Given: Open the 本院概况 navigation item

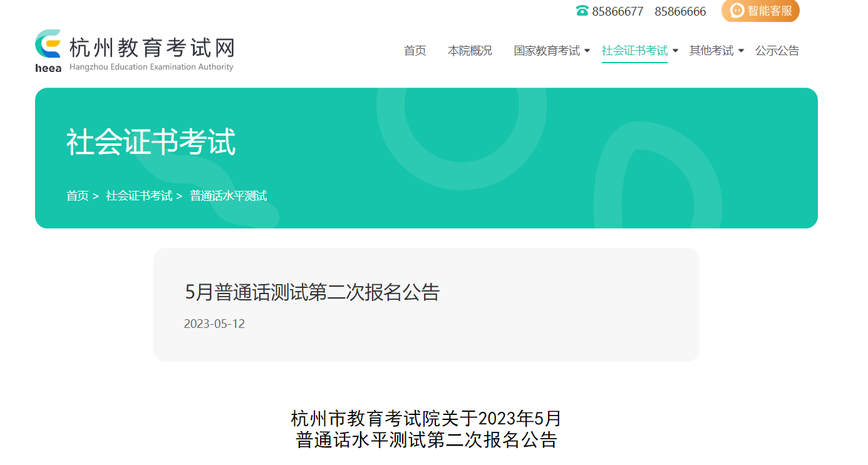Looking at the screenshot, I should 470,51.
